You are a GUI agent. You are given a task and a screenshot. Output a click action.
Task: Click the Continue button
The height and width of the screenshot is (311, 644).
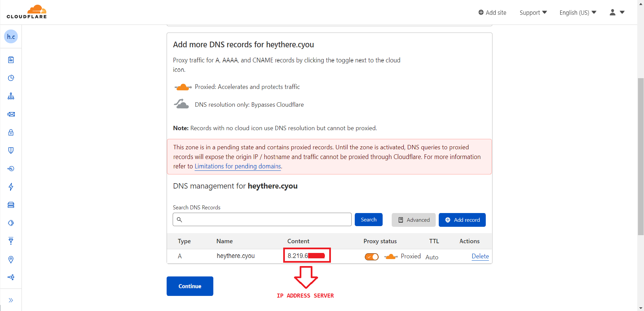point(190,286)
